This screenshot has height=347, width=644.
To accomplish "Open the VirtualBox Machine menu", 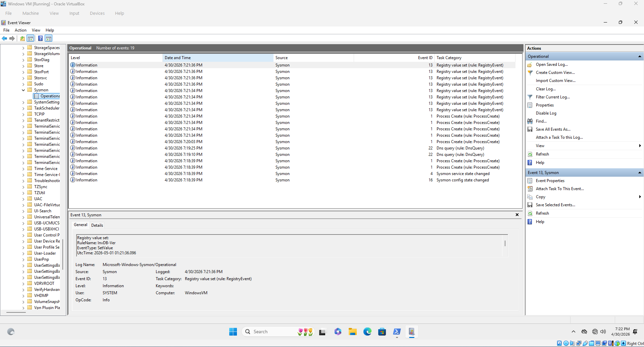I will (x=31, y=13).
